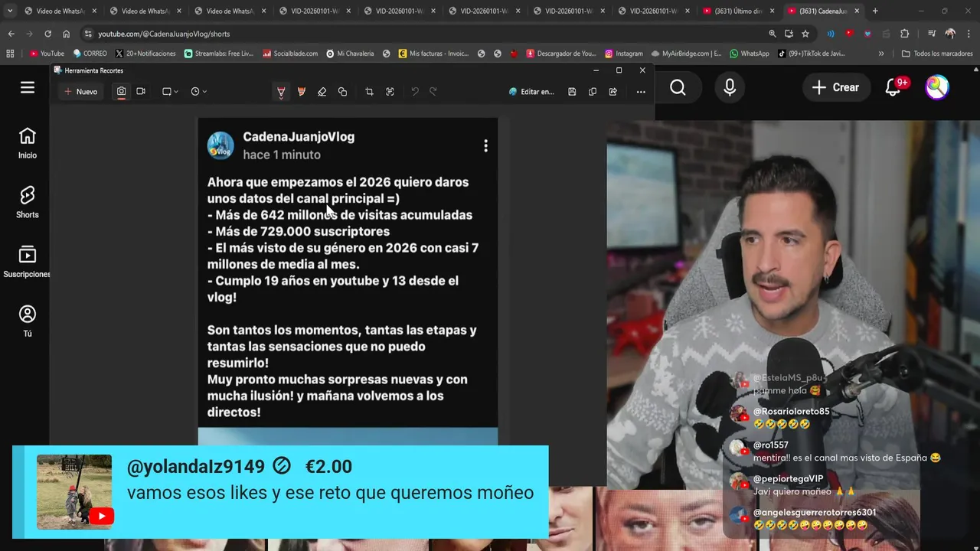Redo edit in Snipping Tool
The height and width of the screenshot is (551, 980).
(433, 91)
